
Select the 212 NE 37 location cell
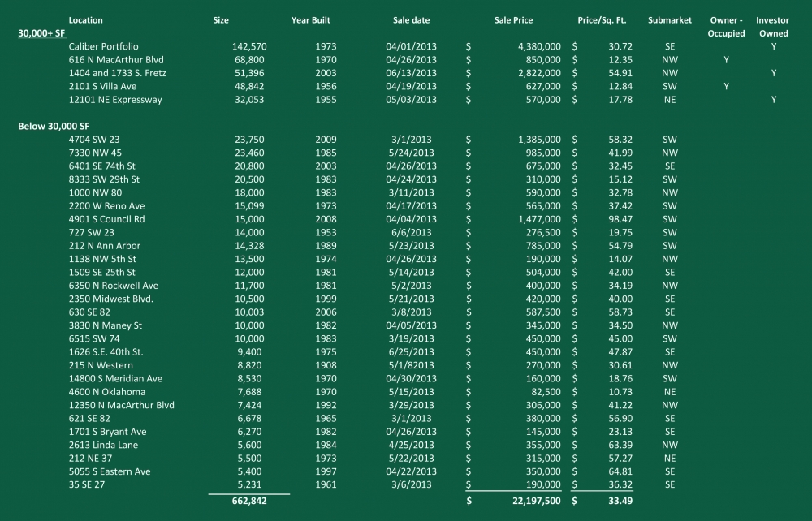point(90,459)
